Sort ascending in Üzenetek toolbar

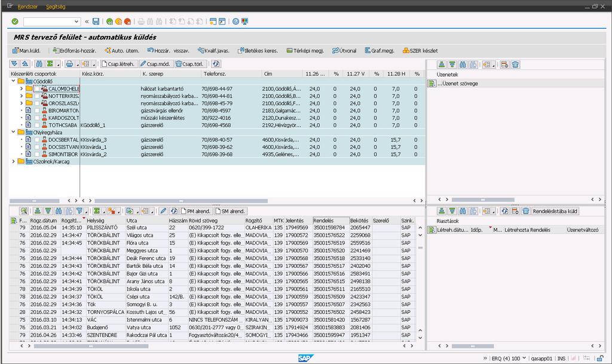click(x=442, y=65)
